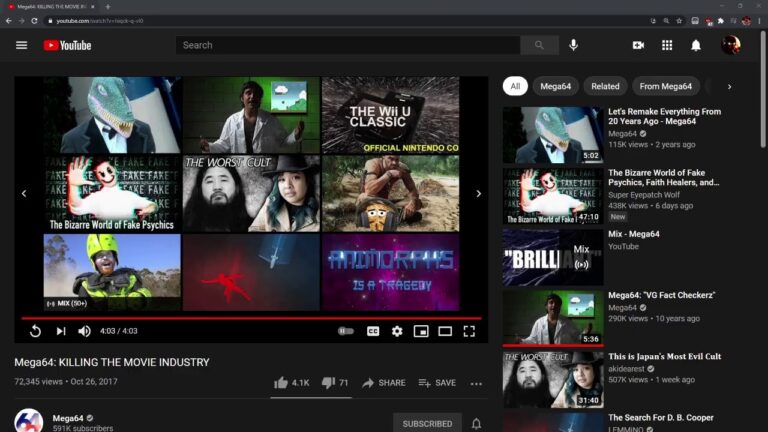Image resolution: width=768 pixels, height=432 pixels.
Task: Open notifications bell in header
Action: coord(696,45)
